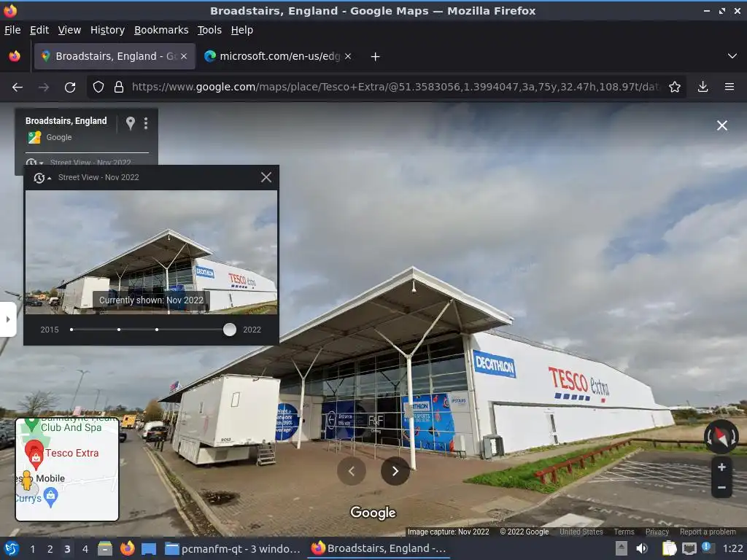747x560 pixels.
Task: Select the third timeline point on slider
Action: pyautogui.click(x=157, y=330)
